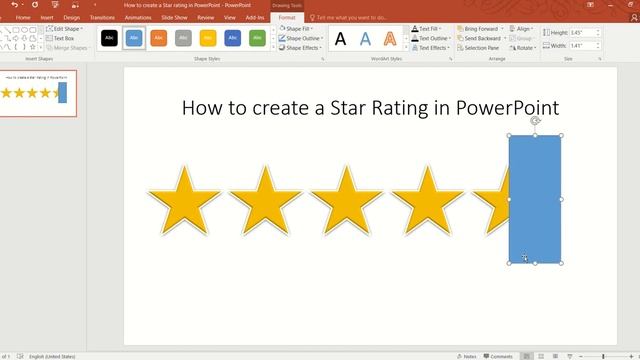Click the slide title text
The width and height of the screenshot is (640, 360).
tap(370, 108)
